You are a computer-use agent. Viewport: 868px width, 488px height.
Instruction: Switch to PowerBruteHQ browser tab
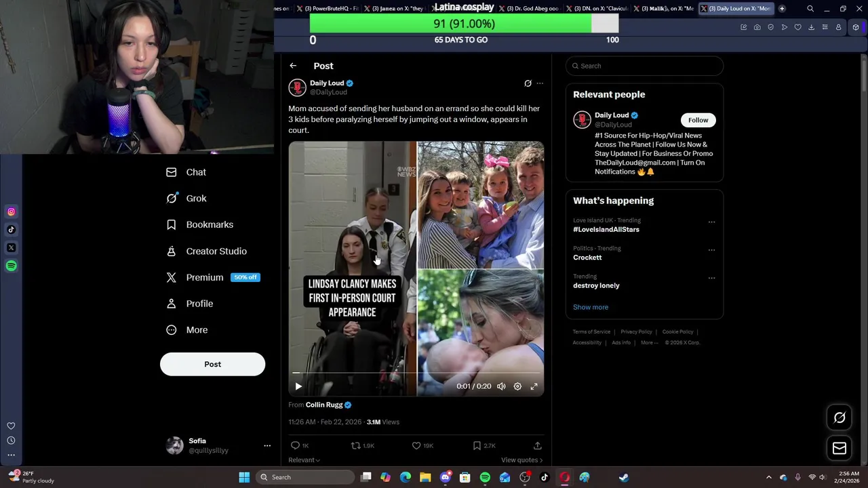[327, 8]
